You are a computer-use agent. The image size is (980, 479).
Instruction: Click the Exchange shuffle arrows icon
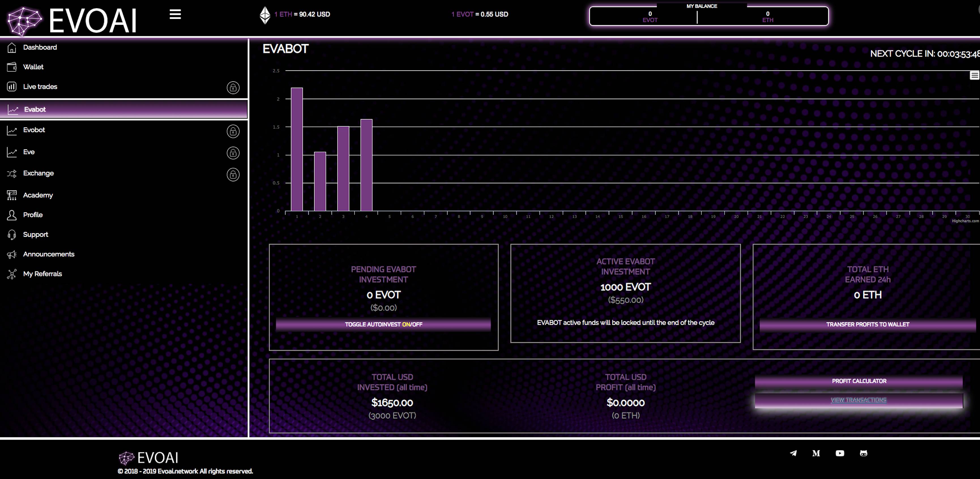pyautogui.click(x=12, y=174)
